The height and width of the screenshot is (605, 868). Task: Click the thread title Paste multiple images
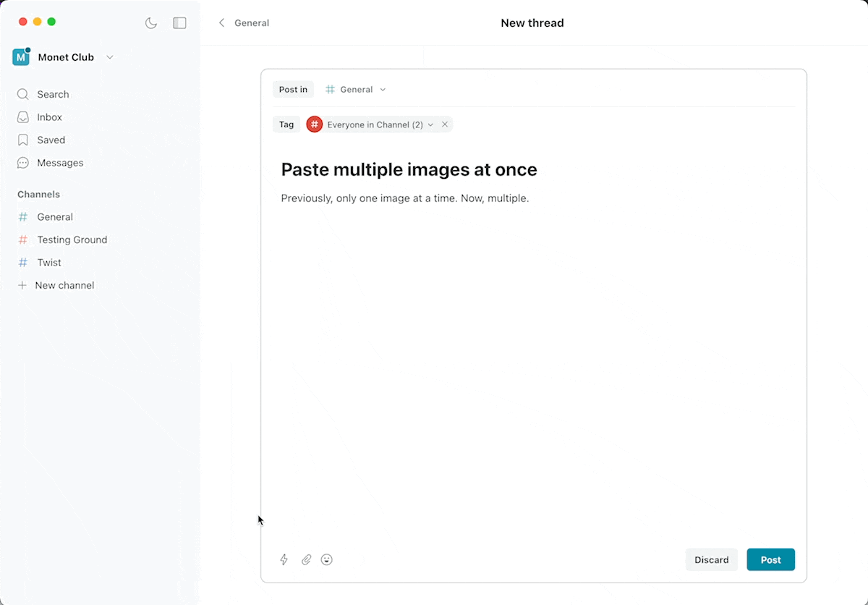pos(409,170)
